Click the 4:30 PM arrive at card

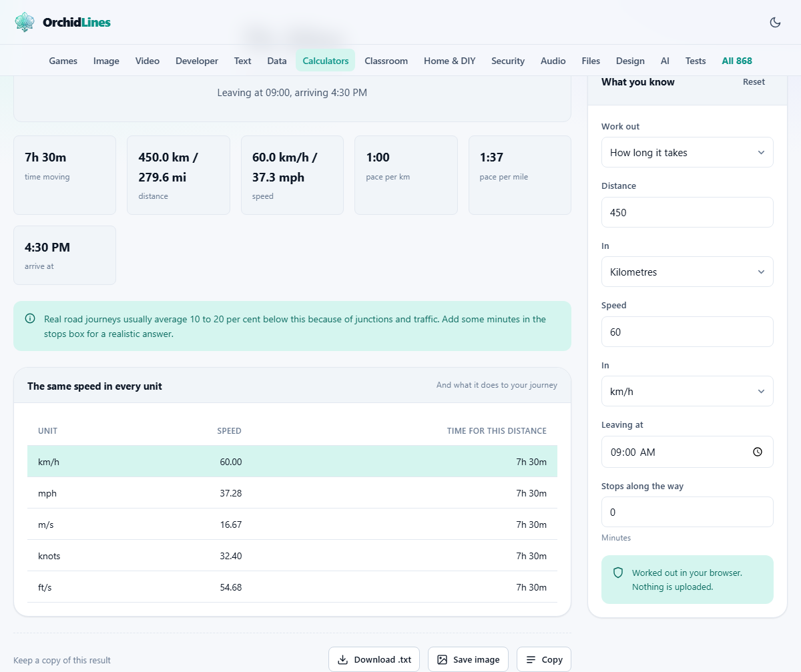[65, 256]
